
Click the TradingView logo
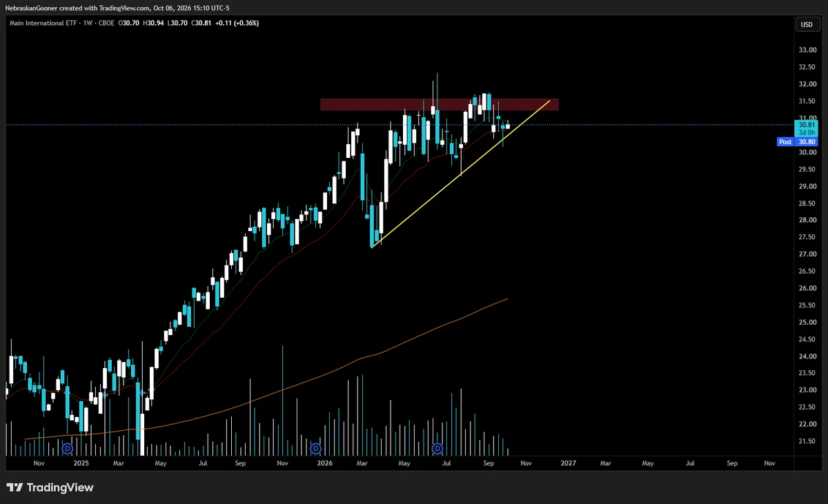(x=50, y=487)
